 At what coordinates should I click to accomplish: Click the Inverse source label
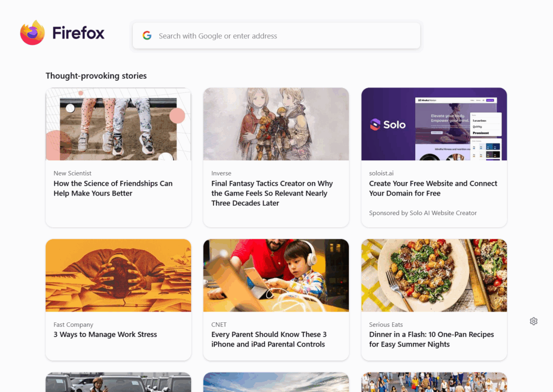tap(221, 173)
